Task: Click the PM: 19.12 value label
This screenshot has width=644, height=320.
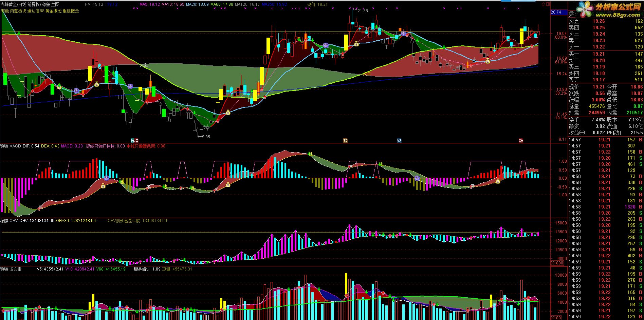Action: (94, 4)
